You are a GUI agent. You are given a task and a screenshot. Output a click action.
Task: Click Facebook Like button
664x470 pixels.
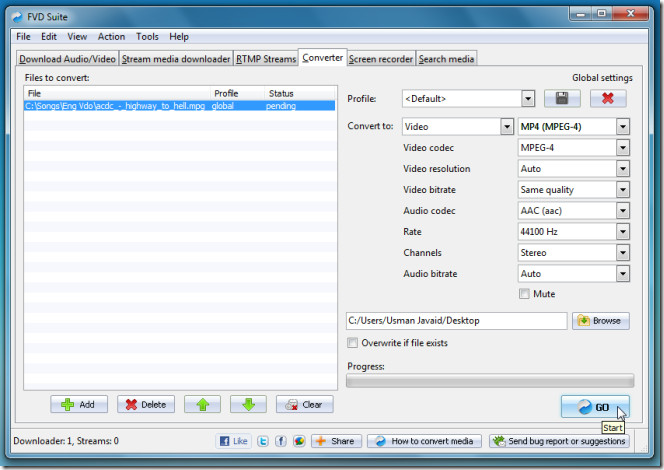point(234,441)
